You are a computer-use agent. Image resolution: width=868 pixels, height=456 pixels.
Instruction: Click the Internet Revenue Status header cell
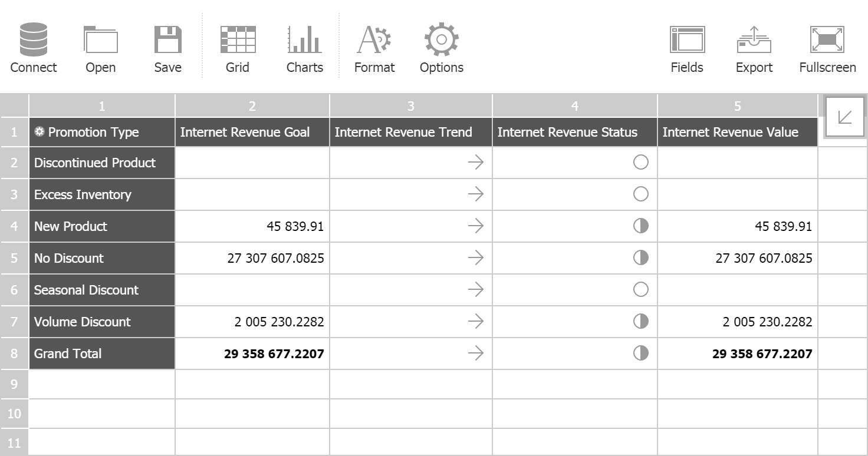coord(574,132)
